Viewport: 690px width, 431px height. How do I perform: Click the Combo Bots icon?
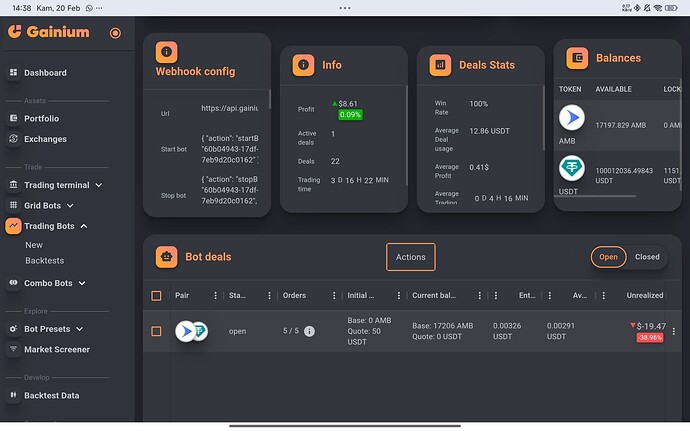(14, 283)
